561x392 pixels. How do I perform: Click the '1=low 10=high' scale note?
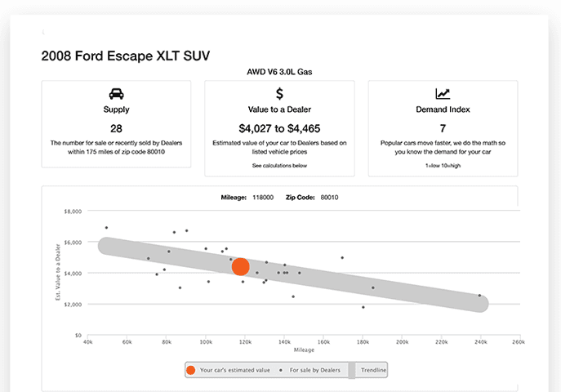(443, 166)
